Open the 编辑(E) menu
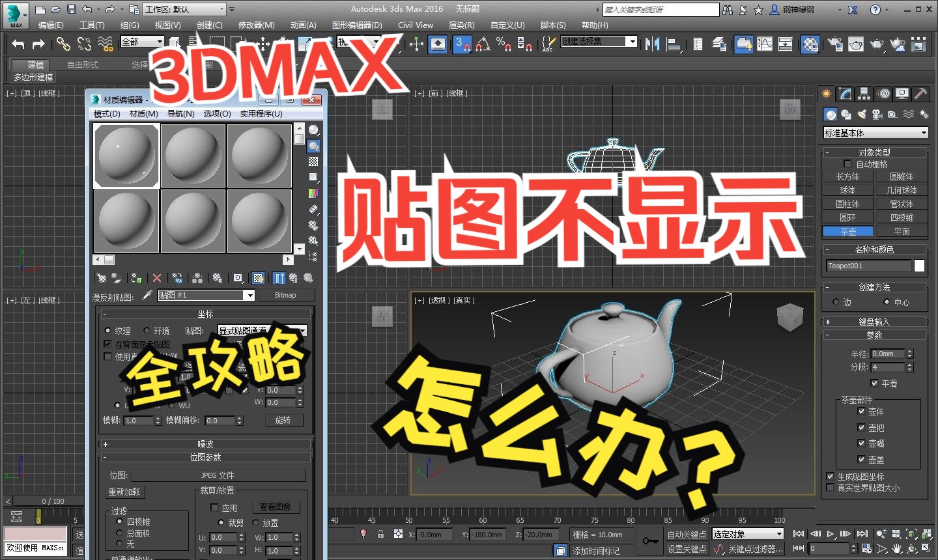938x560 pixels. (51, 25)
